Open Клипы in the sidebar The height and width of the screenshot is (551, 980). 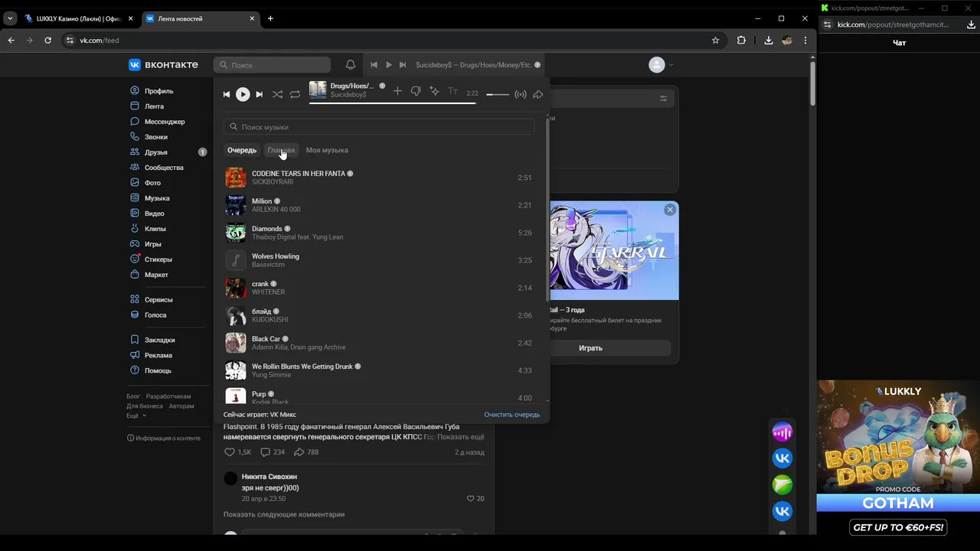point(155,229)
